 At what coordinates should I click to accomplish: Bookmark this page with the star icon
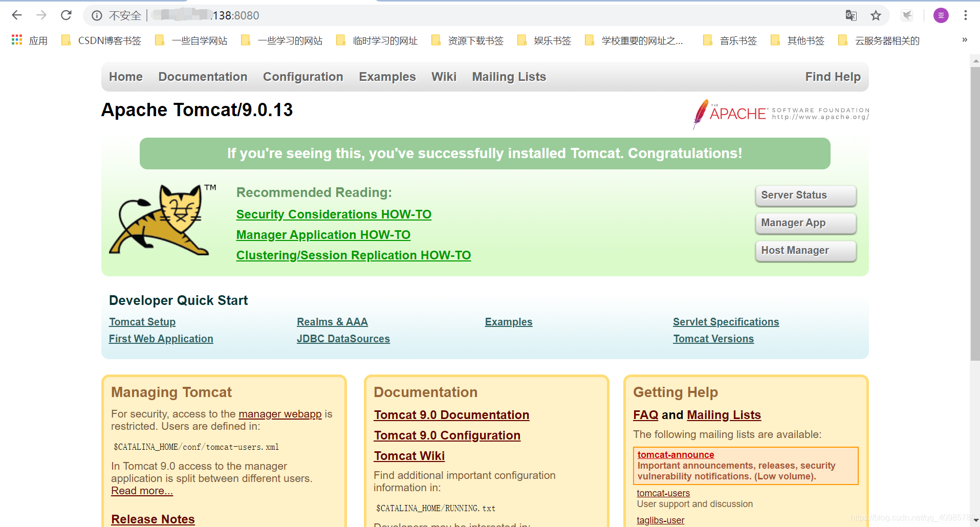(876, 15)
